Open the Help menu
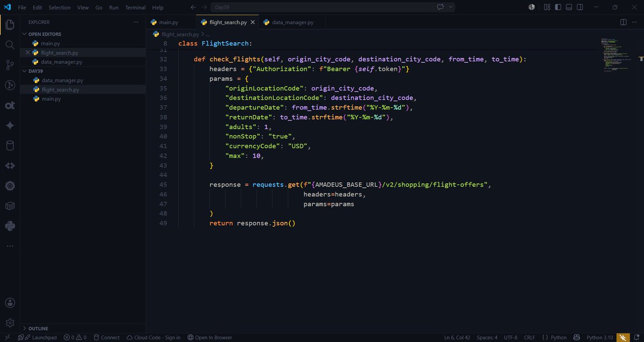The width and height of the screenshot is (644, 342). 157,8
